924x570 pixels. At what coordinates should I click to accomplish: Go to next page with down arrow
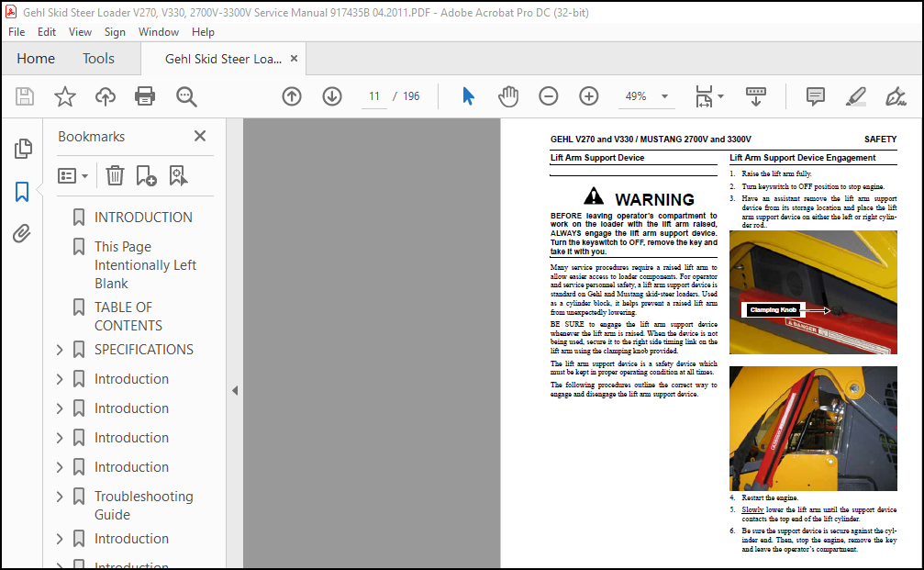332,96
